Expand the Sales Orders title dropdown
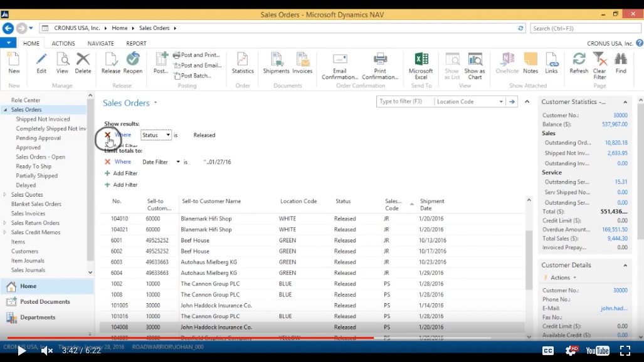644x362 pixels. point(156,103)
